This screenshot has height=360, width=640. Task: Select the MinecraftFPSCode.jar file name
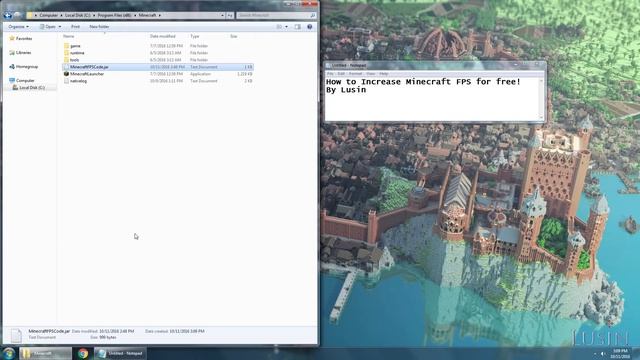[x=89, y=67]
